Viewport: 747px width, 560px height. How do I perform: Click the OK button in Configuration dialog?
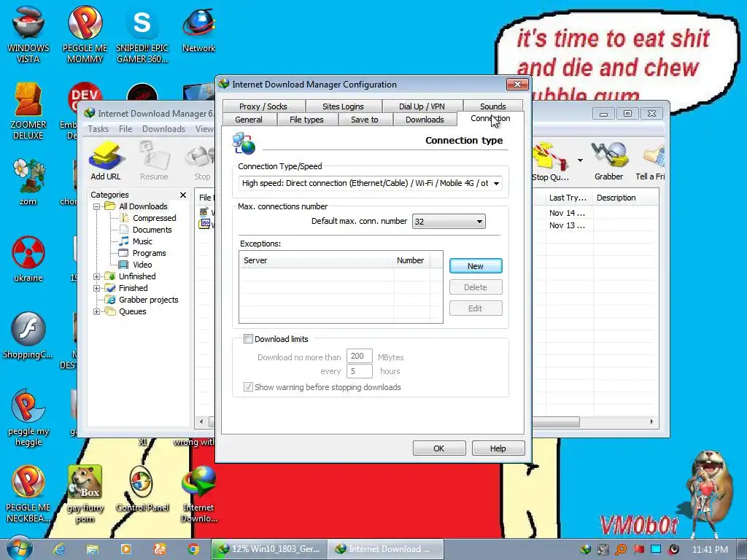438,448
